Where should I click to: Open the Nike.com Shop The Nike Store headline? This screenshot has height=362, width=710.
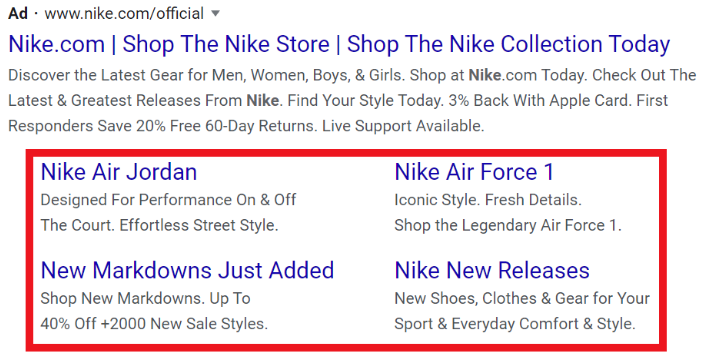(339, 44)
